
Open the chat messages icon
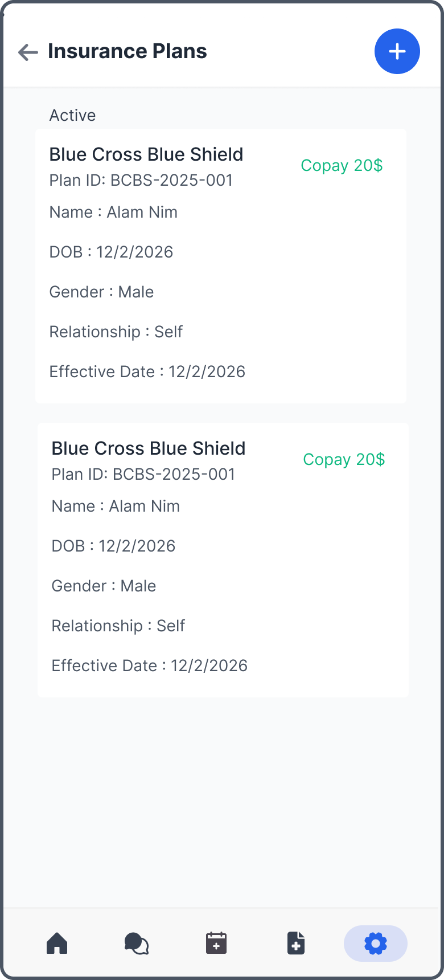(137, 944)
